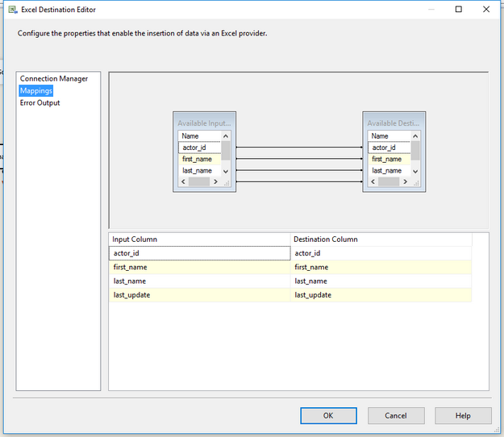
Task: Click scroll down arrow in Available Destination list
Action: point(415,171)
